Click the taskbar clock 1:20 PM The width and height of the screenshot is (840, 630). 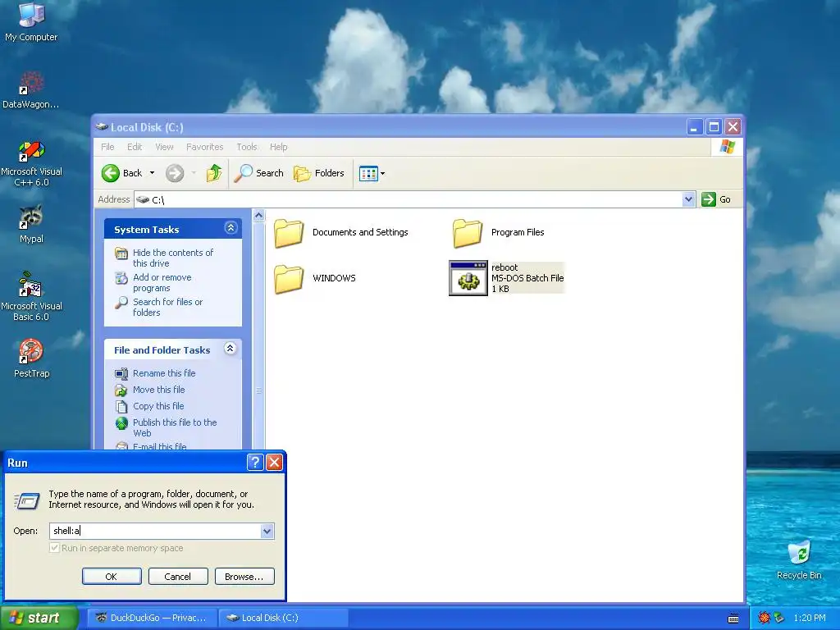click(x=810, y=618)
